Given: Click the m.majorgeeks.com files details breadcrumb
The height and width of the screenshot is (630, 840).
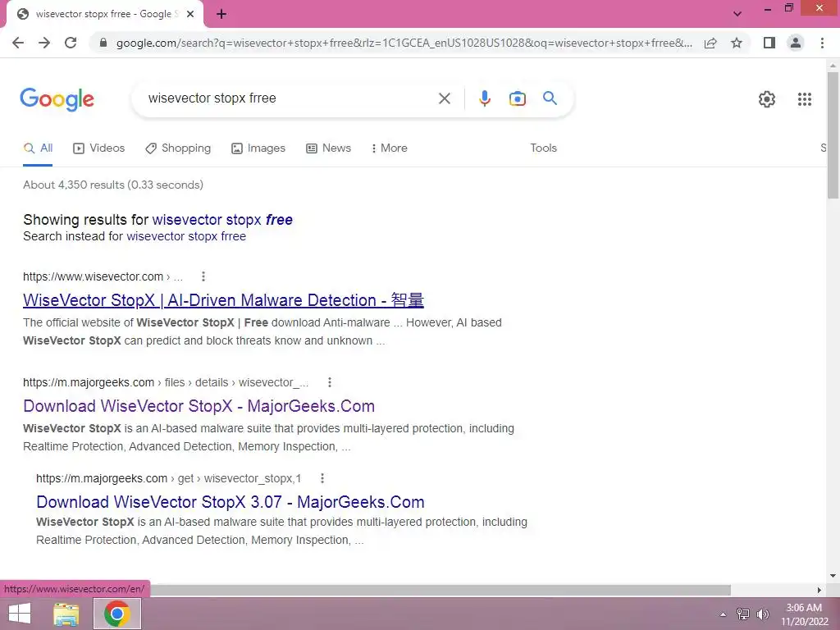Looking at the screenshot, I should (x=166, y=382).
